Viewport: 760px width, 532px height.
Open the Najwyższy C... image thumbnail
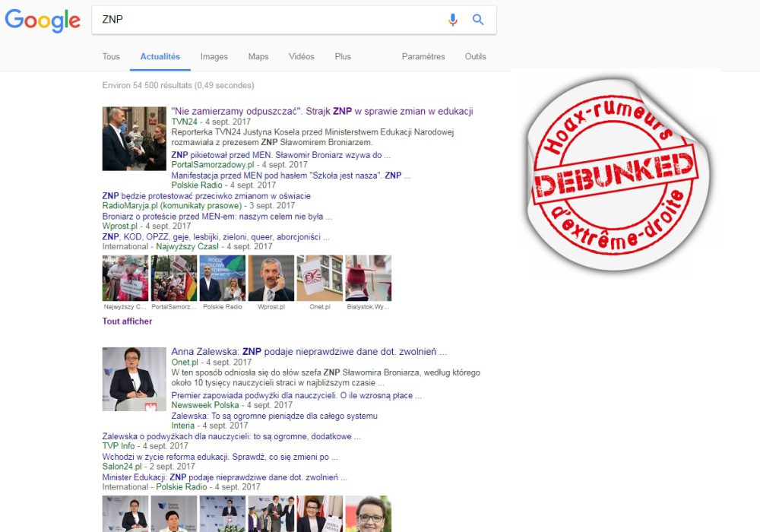(x=125, y=278)
